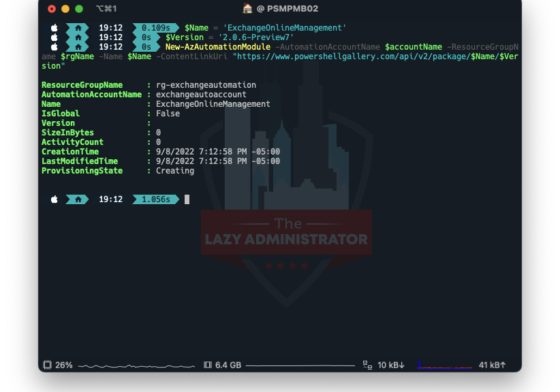Click the rg-exchangeautomation value
Image resolution: width=560 pixels, height=392 pixels.
coord(206,85)
